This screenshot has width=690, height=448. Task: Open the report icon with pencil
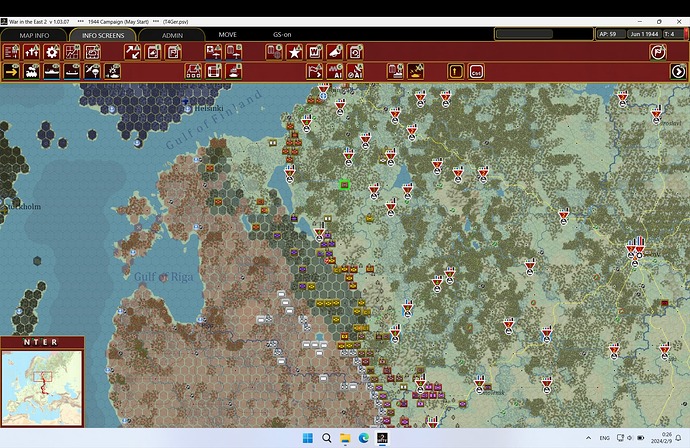(153, 52)
